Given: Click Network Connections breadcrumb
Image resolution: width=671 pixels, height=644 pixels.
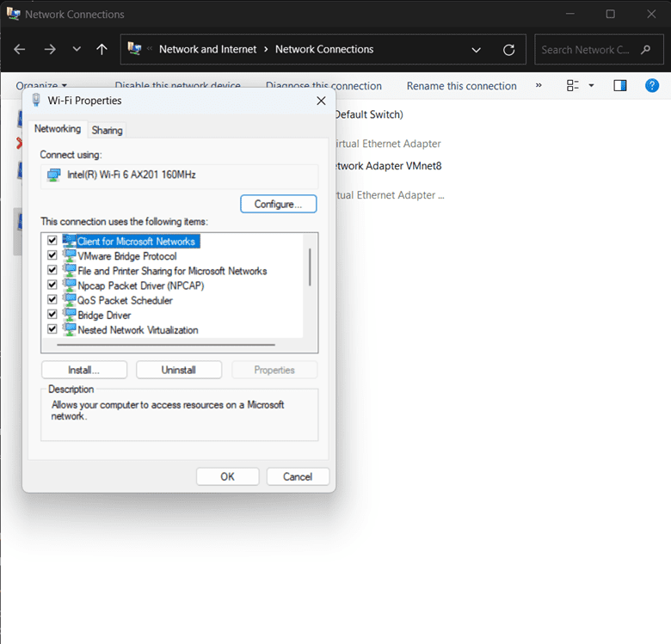Looking at the screenshot, I should pyautogui.click(x=324, y=50).
